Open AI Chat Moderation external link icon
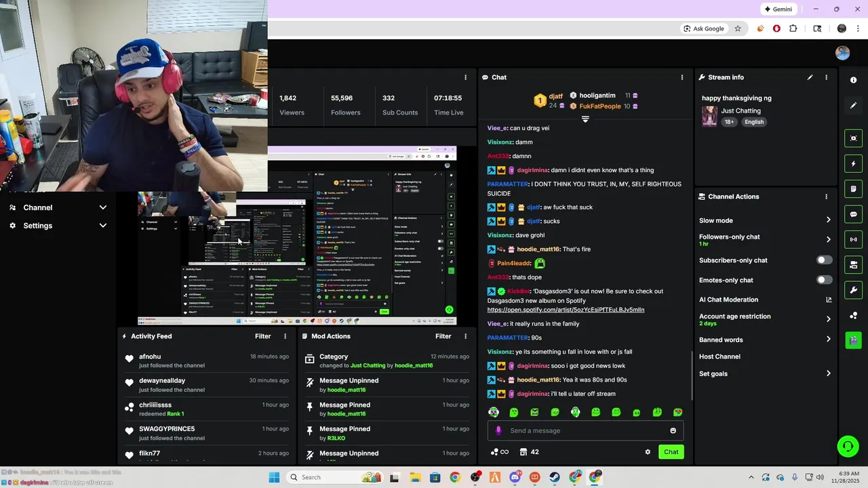 click(828, 300)
